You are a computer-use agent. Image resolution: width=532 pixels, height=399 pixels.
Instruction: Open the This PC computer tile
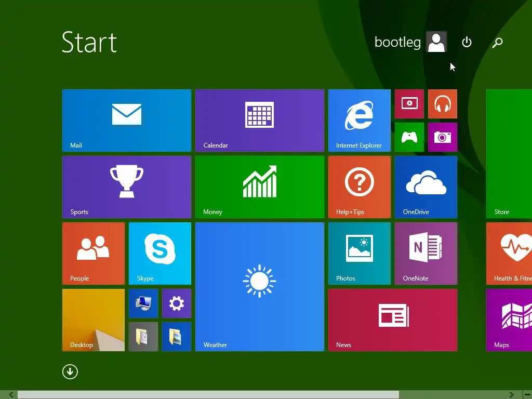(x=143, y=303)
